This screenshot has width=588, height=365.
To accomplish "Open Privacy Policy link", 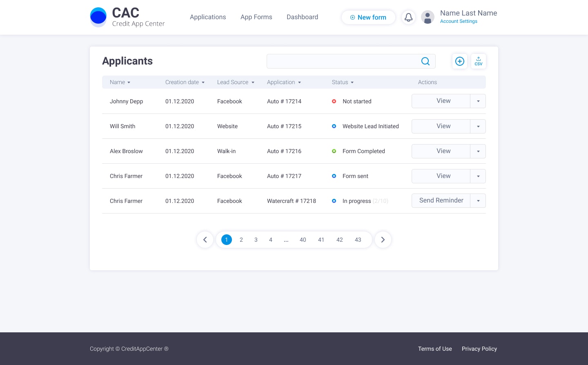I will point(479,349).
